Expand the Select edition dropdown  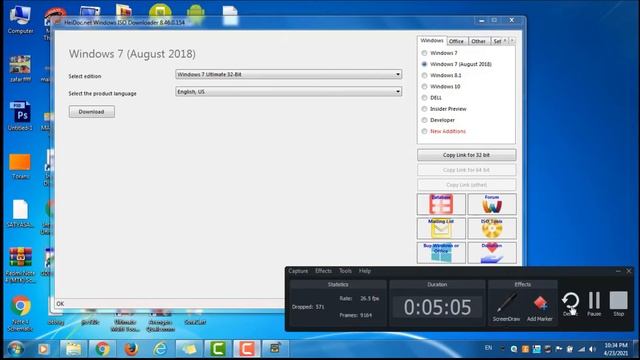289,74
